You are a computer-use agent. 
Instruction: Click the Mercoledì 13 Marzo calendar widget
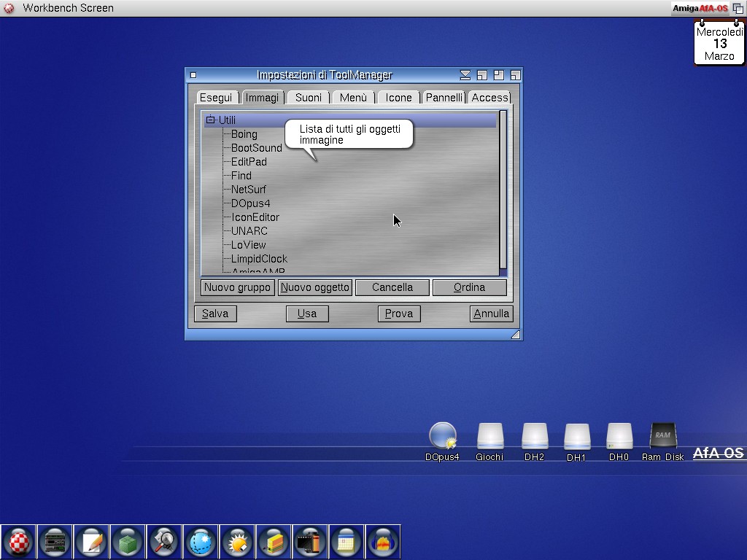pos(719,44)
